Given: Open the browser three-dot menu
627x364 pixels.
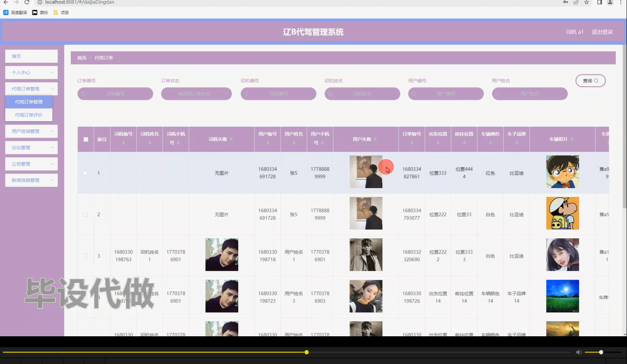Looking at the screenshot, I should tap(620, 2).
